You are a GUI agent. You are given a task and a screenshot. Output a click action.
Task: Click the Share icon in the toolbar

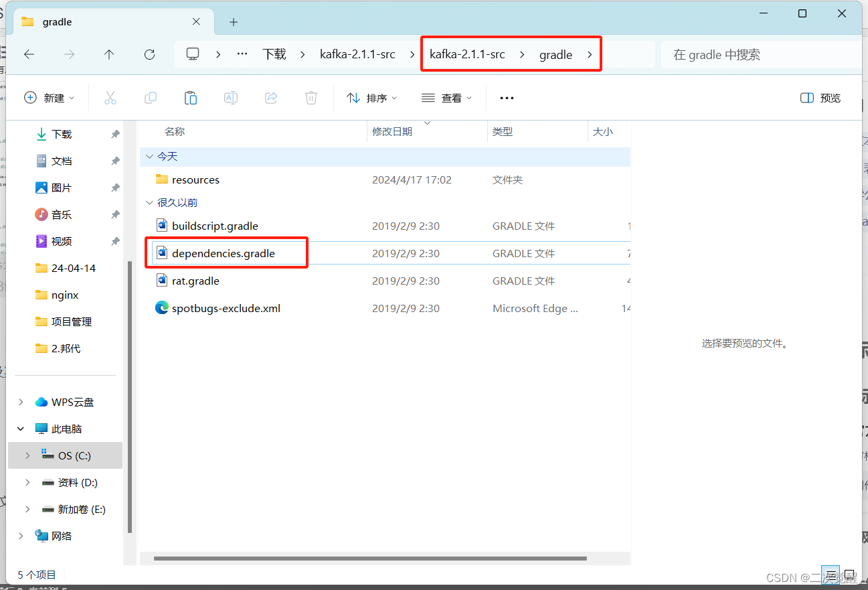[270, 98]
